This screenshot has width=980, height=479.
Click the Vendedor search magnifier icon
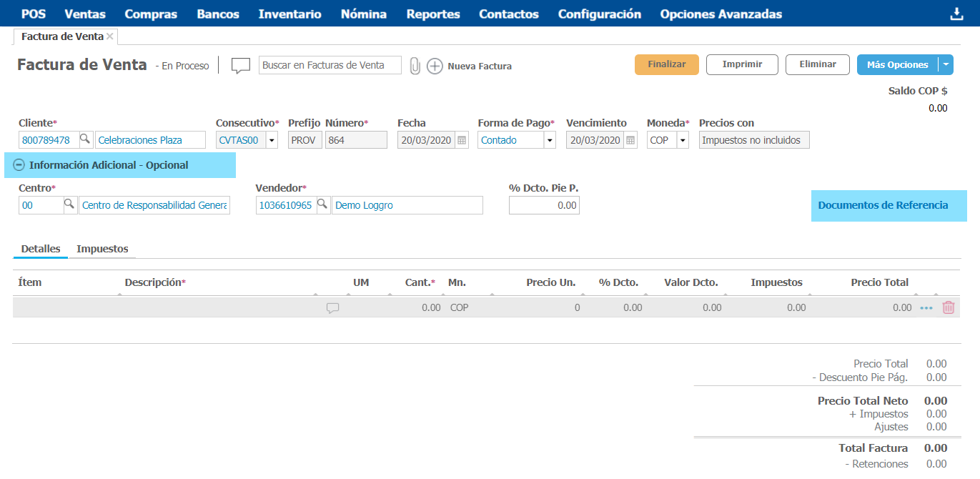(x=322, y=205)
